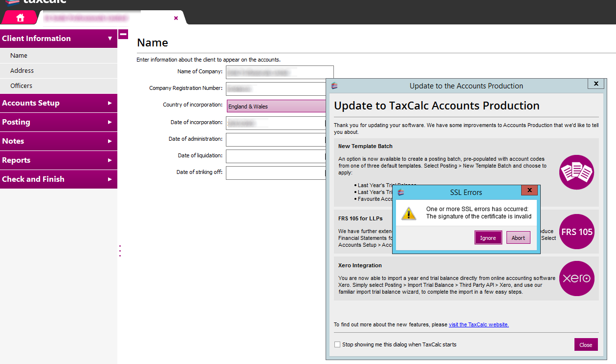This screenshot has width=616, height=364.
Task: Click Abort in the SSL Errors dialog
Action: 518,237
